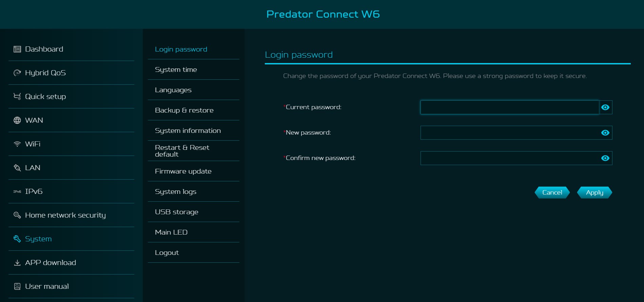Click the User manual icon
This screenshot has height=302, width=644.
click(17, 286)
